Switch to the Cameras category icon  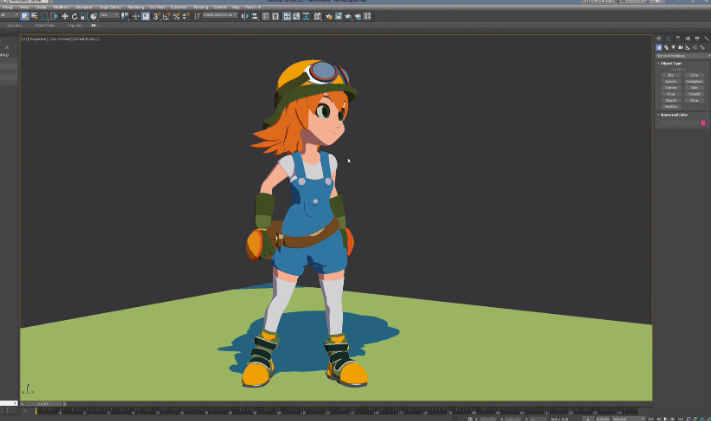680,47
